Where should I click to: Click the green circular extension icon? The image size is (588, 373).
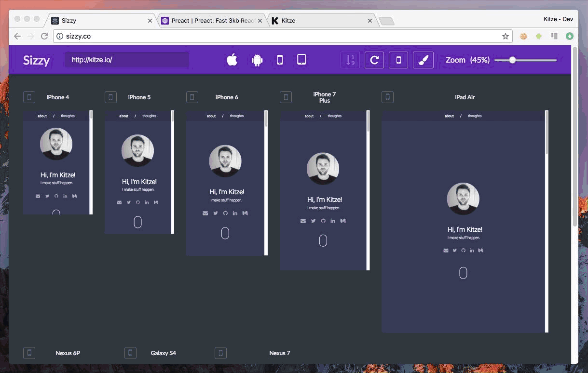(x=570, y=36)
